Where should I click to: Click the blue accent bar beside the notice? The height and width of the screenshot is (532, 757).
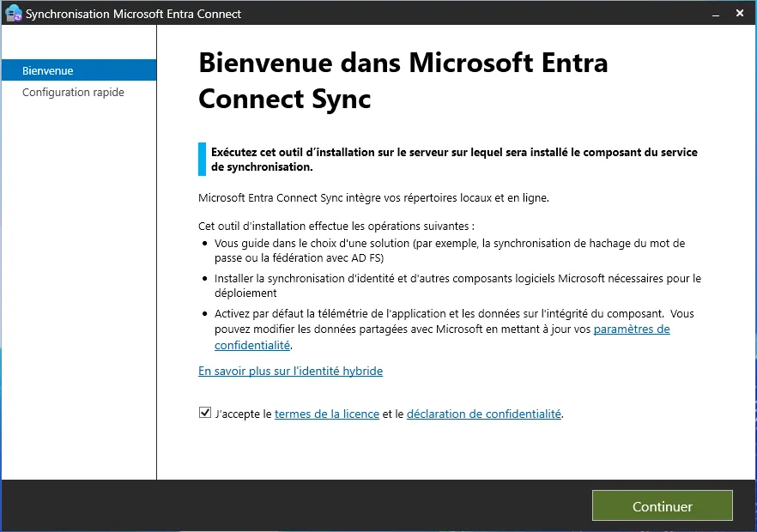point(202,160)
